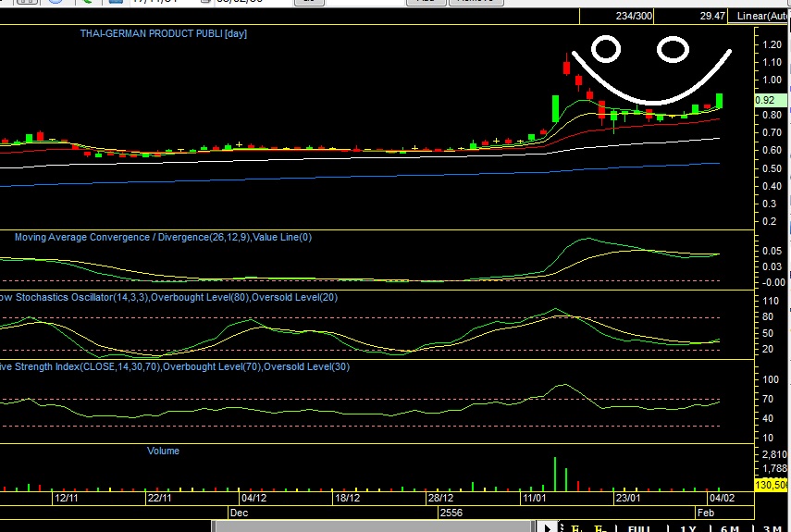Click the scroll right arrow on the chart scrollbar
Viewport: 791px width, 532px height.
(547, 527)
